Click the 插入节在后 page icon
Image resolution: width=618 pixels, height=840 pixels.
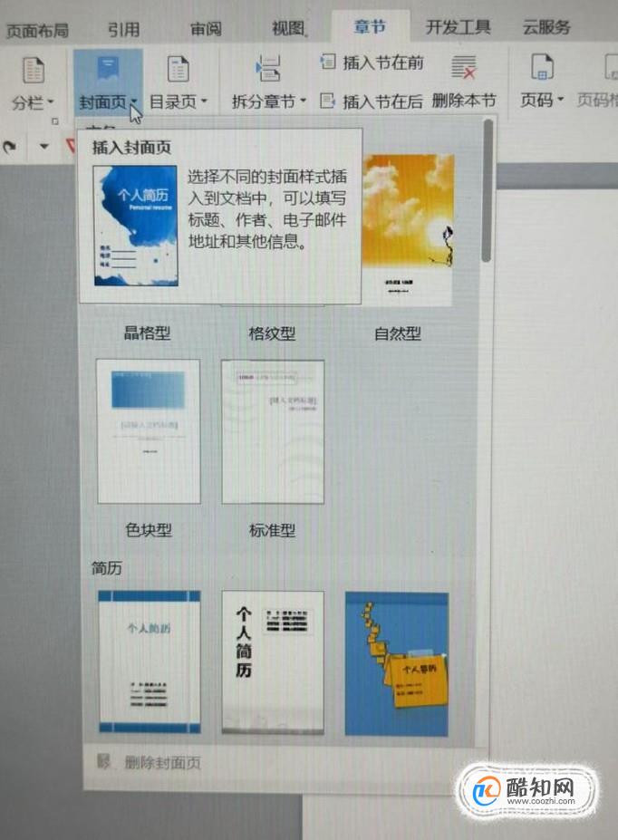(327, 101)
